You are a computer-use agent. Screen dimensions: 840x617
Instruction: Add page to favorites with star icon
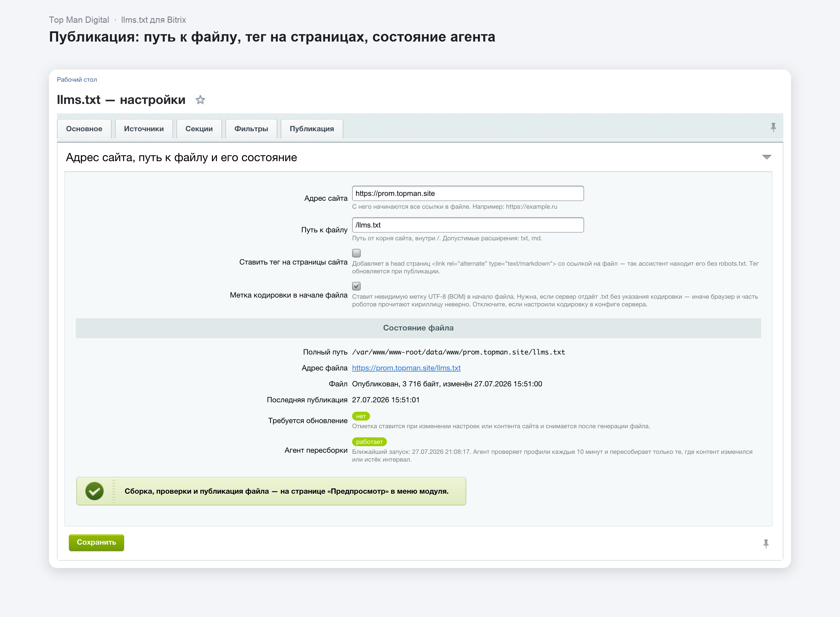200,100
